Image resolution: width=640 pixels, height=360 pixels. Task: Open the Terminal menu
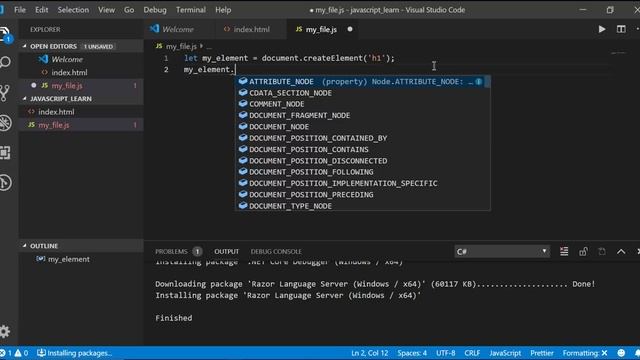click(x=191, y=10)
